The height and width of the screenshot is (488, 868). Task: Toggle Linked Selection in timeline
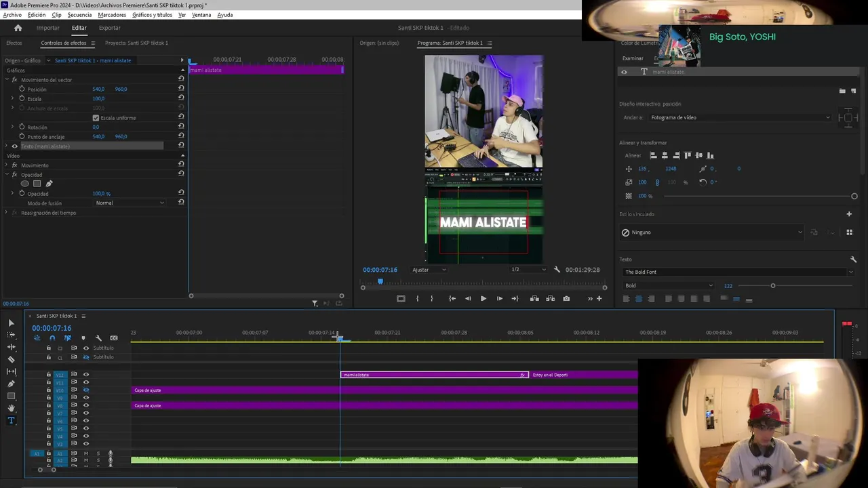click(x=67, y=338)
